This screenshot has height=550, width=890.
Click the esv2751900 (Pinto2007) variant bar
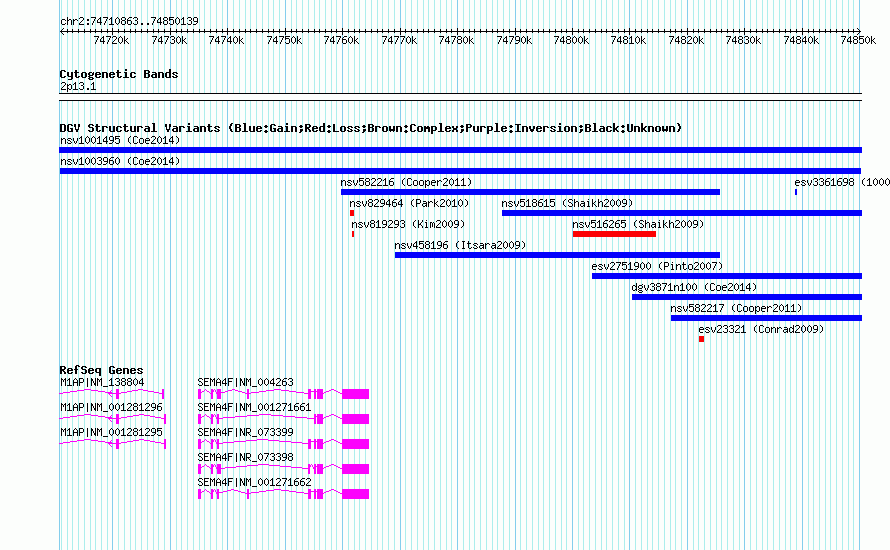click(727, 276)
